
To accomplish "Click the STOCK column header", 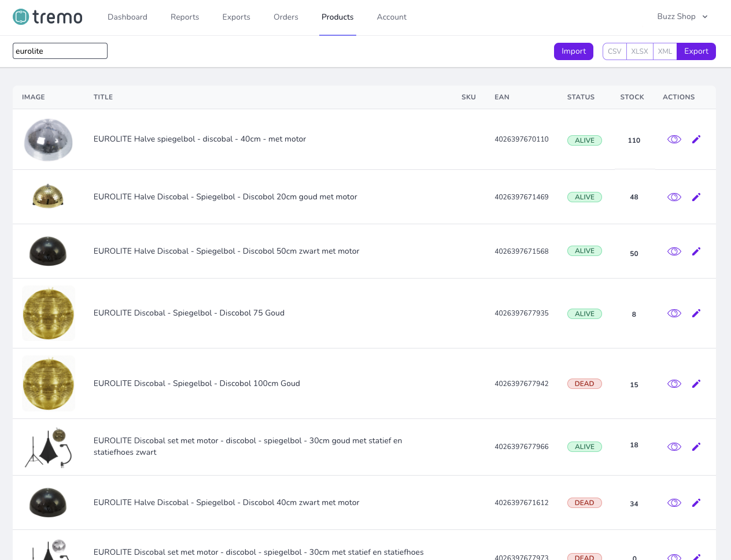I will [632, 97].
